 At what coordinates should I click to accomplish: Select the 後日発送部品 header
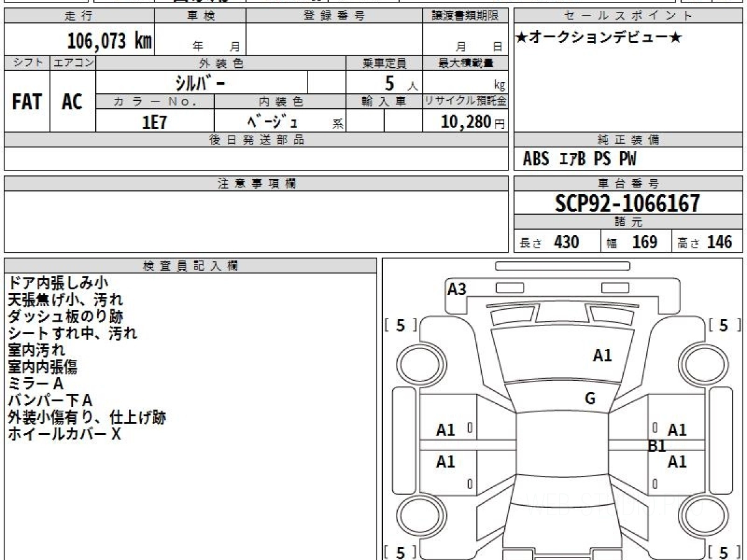coord(256,140)
